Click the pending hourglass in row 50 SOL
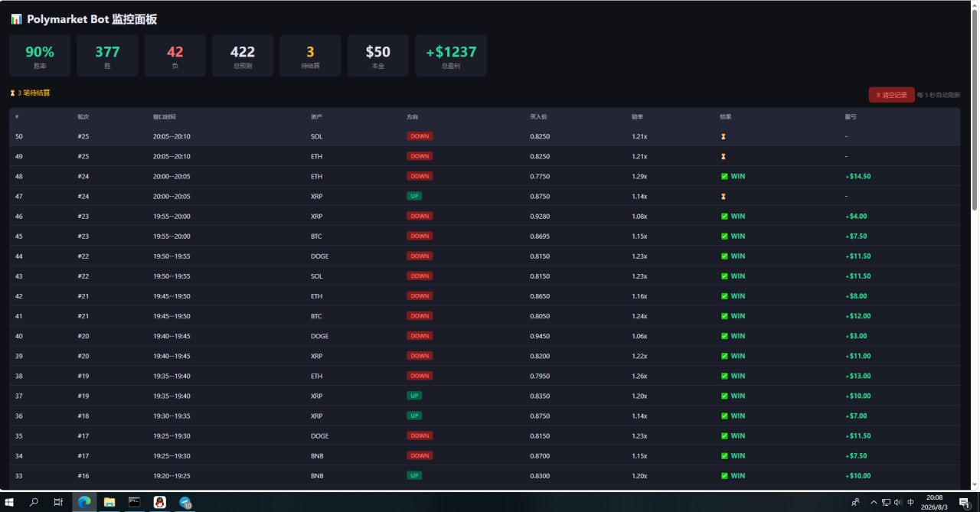The height and width of the screenshot is (512, 980). coord(724,136)
